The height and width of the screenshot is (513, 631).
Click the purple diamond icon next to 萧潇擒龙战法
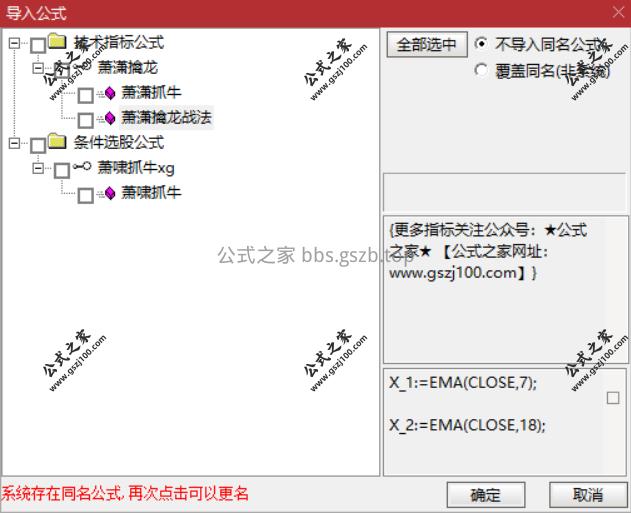(109, 118)
